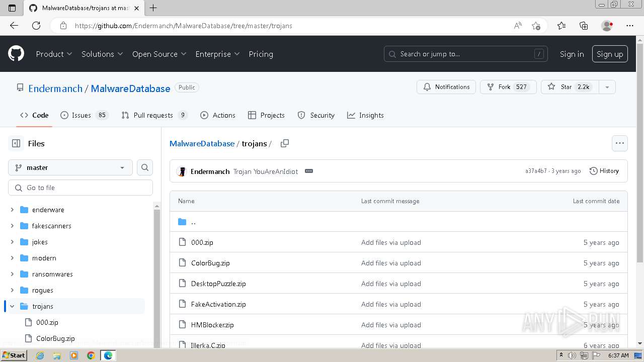The width and height of the screenshot is (644, 362).
Task: Expand the fakescanners folder chevron
Action: [12, 226]
